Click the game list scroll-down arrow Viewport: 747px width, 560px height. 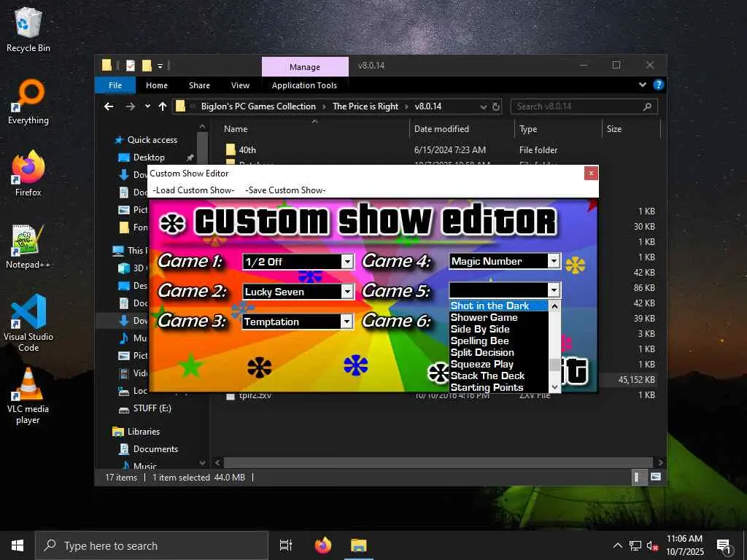[554, 386]
